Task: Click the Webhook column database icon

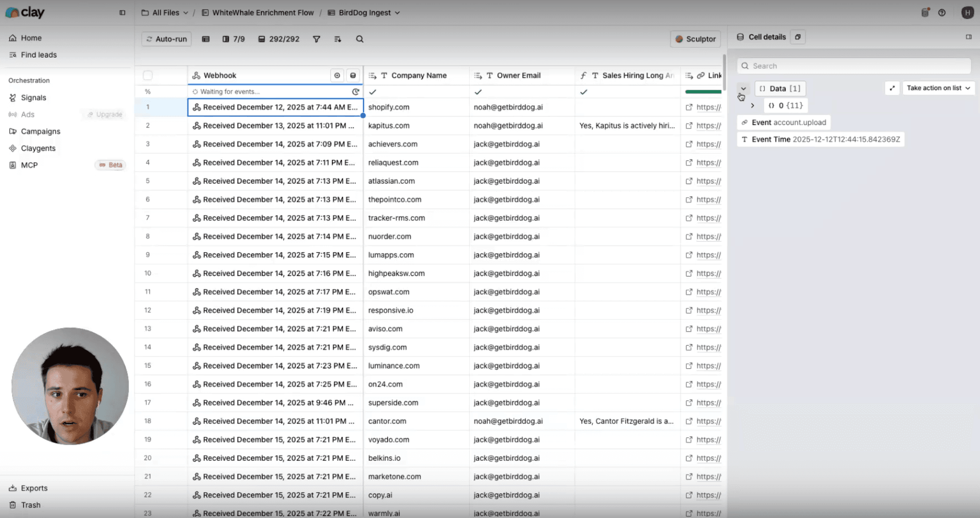Action: 353,75
